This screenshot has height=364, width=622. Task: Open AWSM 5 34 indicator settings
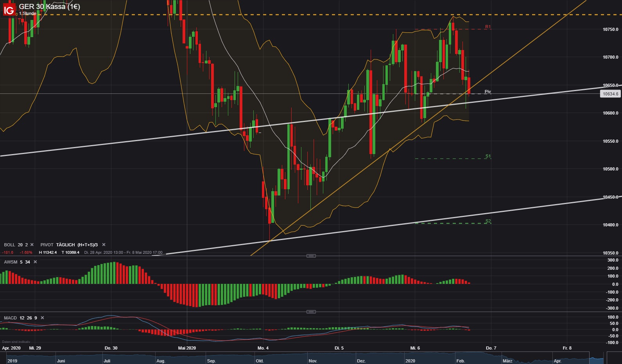click(x=17, y=262)
